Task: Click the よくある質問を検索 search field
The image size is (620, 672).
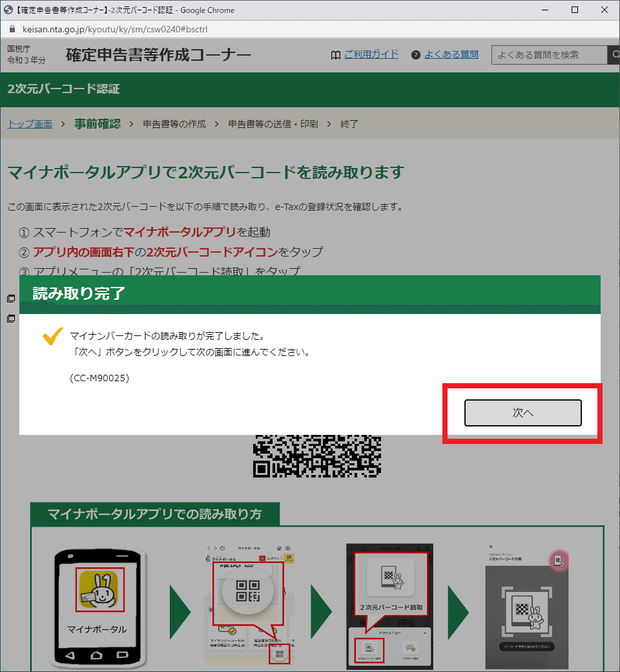Action: [x=550, y=55]
